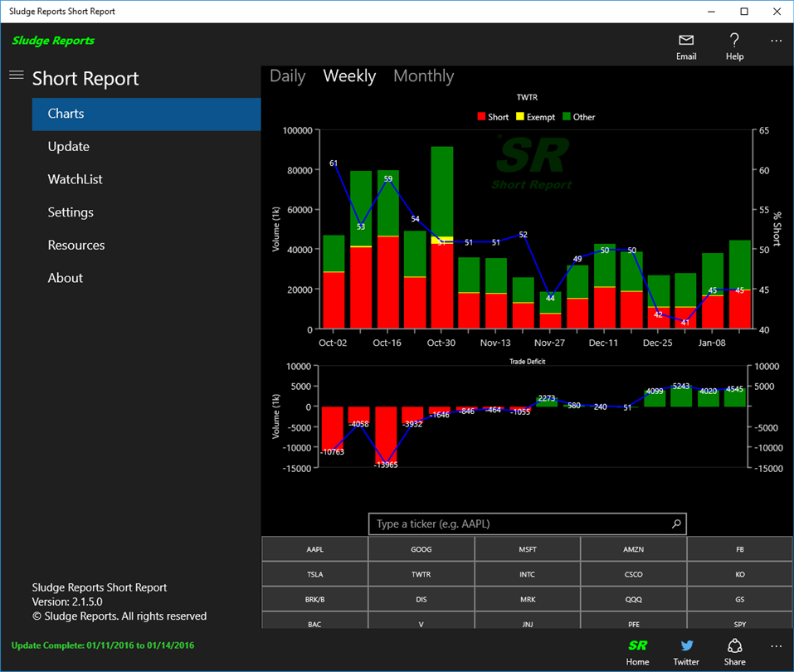Select the PFE ticker button
This screenshot has height=672, width=794.
click(x=634, y=621)
